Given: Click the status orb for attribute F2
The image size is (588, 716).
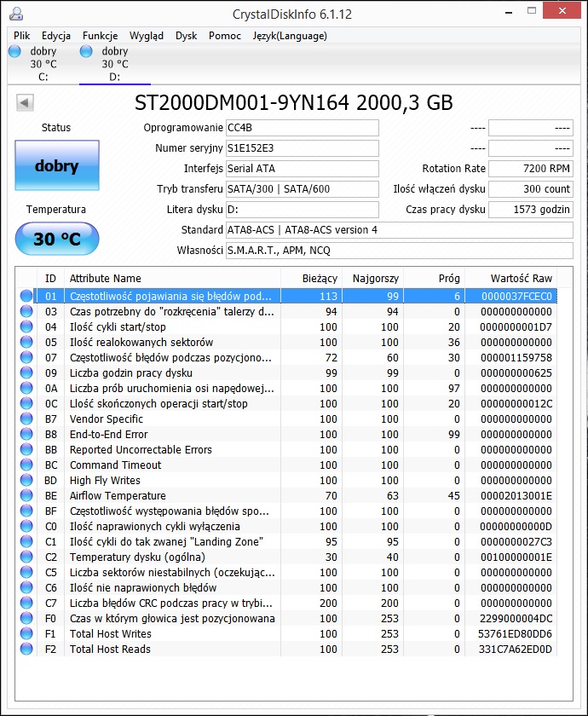Looking at the screenshot, I should point(26,649).
